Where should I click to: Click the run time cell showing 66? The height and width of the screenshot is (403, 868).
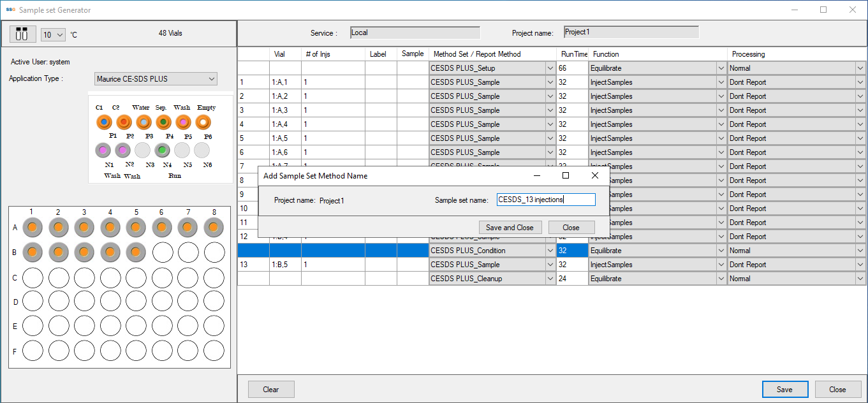pyautogui.click(x=572, y=68)
